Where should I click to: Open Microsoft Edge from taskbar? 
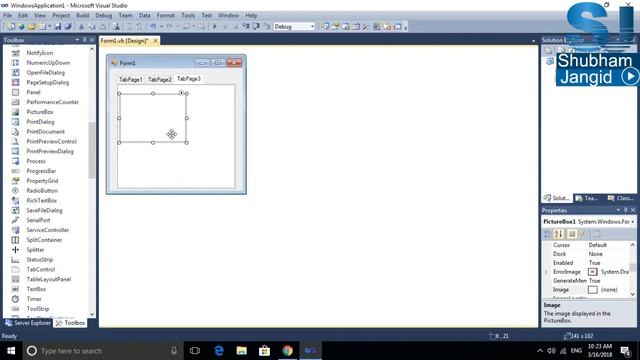pos(219,351)
